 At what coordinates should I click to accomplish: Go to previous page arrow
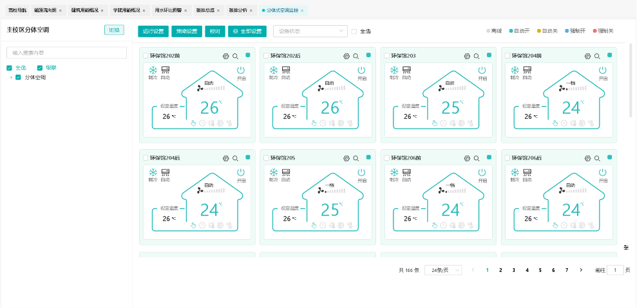click(x=473, y=270)
